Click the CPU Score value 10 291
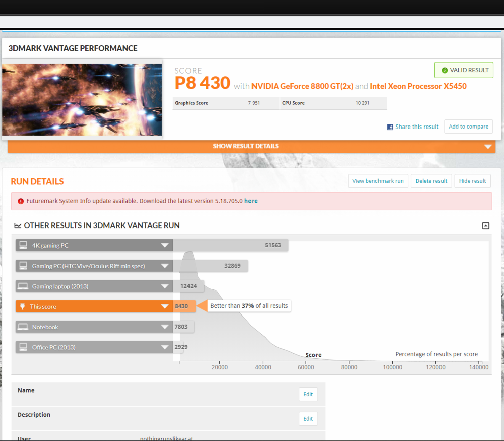Image resolution: width=504 pixels, height=441 pixels. click(x=362, y=103)
